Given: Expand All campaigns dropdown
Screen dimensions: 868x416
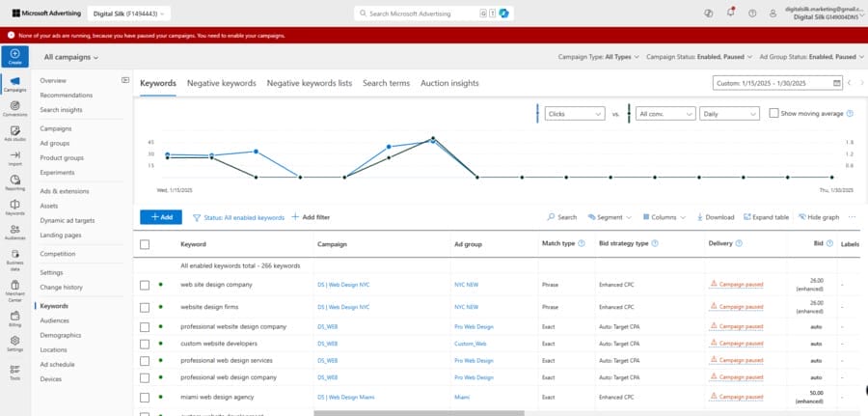Looking at the screenshot, I should [x=71, y=57].
